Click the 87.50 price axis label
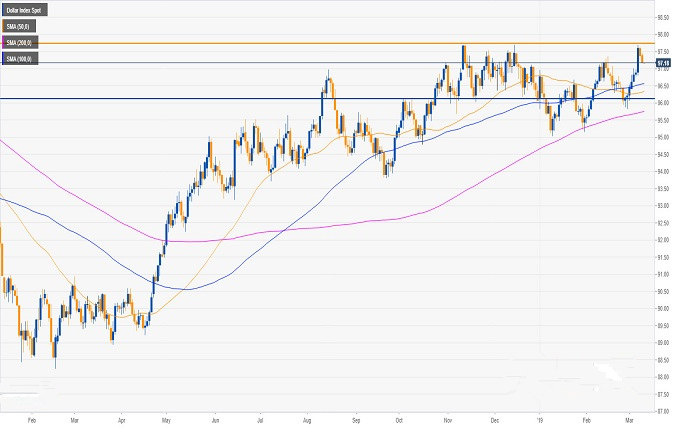The width and height of the screenshot is (675, 428). (663, 394)
